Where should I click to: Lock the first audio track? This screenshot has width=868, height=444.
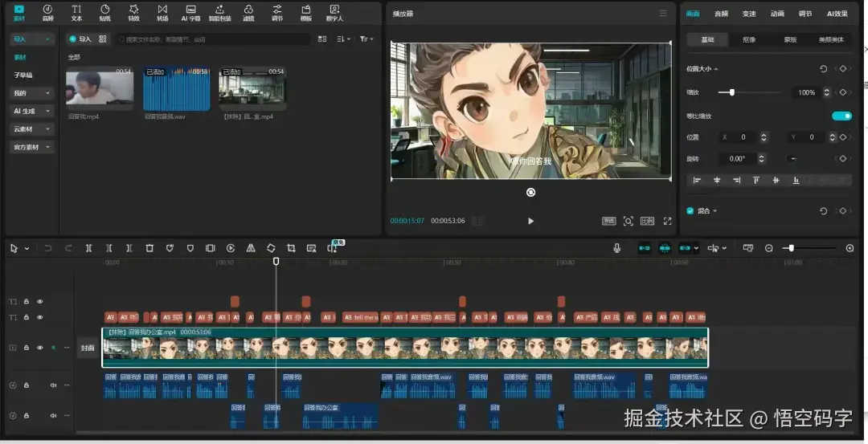point(26,385)
